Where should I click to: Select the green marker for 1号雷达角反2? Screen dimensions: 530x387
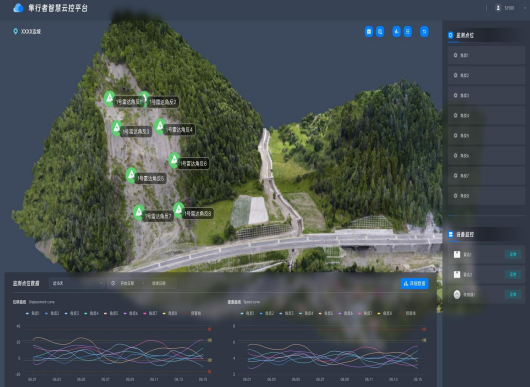click(144, 98)
